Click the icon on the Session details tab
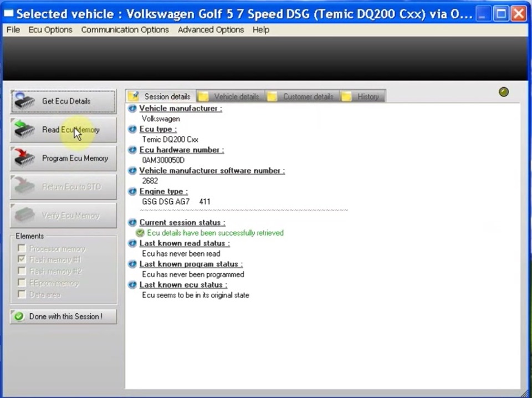532x398 pixels. (134, 96)
